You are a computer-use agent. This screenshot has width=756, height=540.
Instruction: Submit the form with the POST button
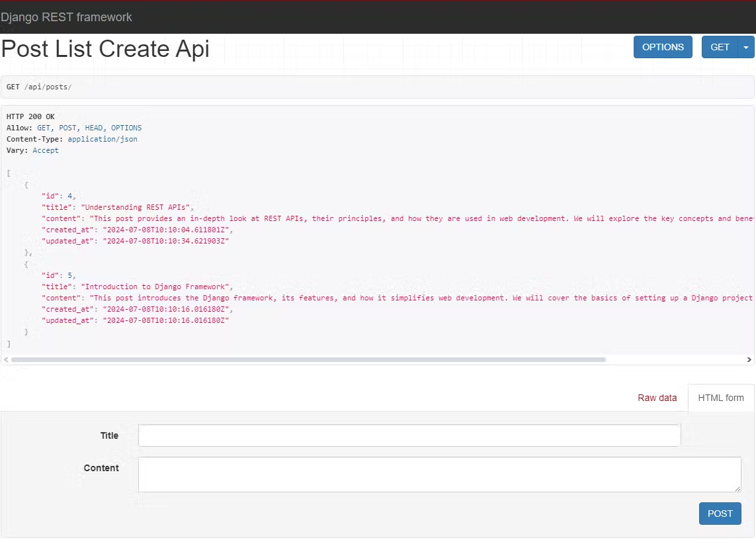(x=720, y=514)
